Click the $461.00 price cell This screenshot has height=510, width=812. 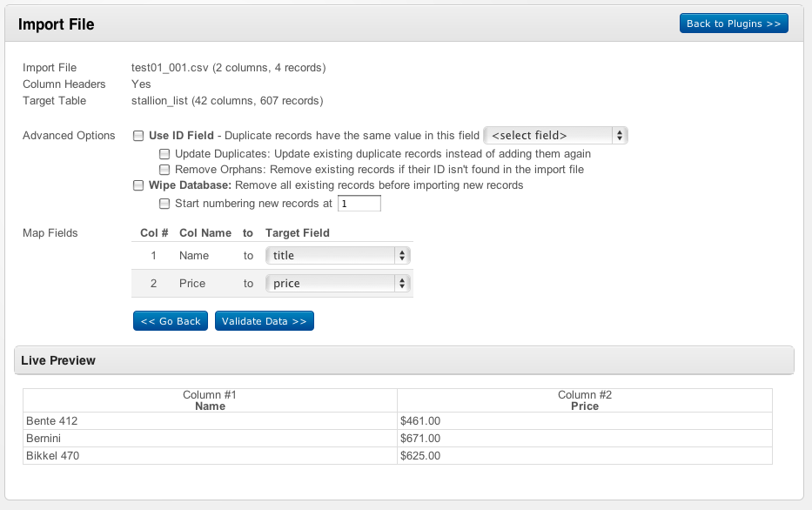(x=584, y=421)
